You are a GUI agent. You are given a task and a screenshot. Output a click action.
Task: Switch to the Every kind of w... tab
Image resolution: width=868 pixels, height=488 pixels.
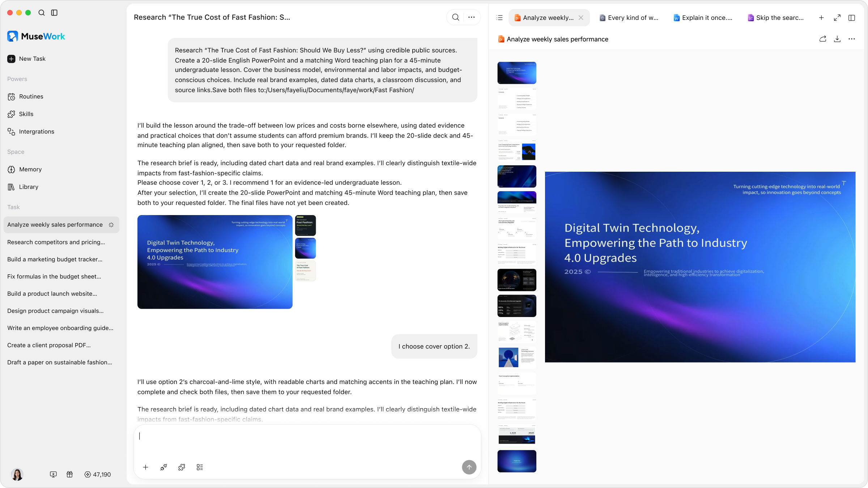tap(629, 18)
